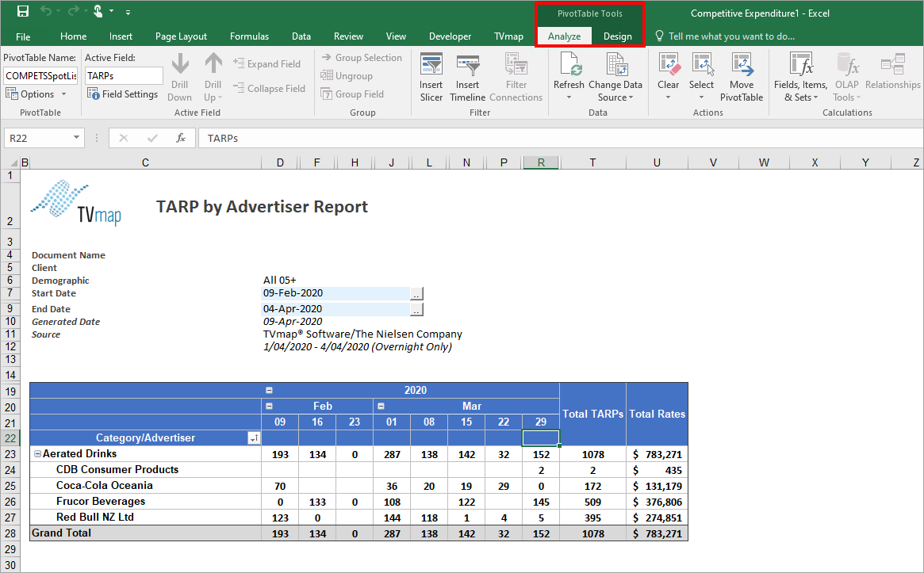This screenshot has width=924, height=573.
Task: Switch to the Review tab
Action: click(348, 36)
